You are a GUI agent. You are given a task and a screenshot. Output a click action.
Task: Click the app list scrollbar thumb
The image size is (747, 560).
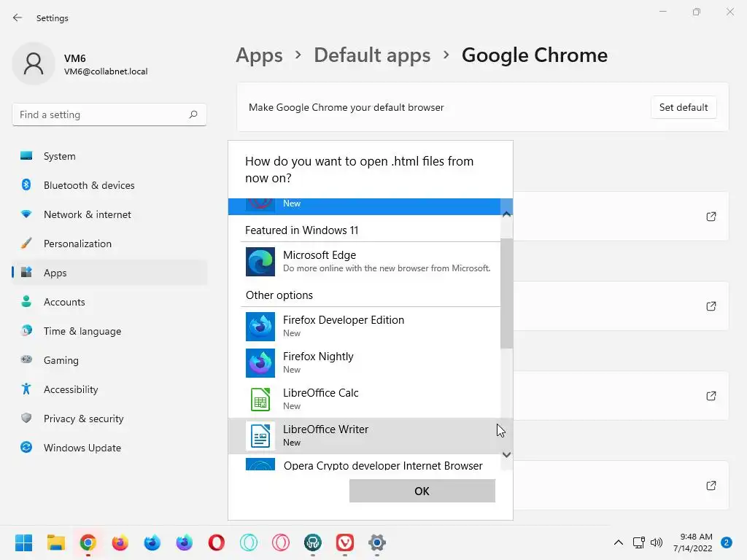506,293
